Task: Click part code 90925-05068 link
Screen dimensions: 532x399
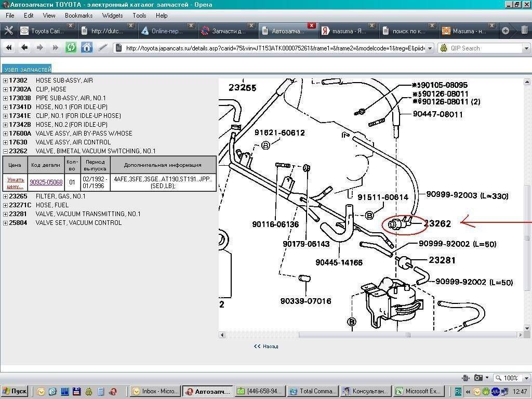Action: 46,182
